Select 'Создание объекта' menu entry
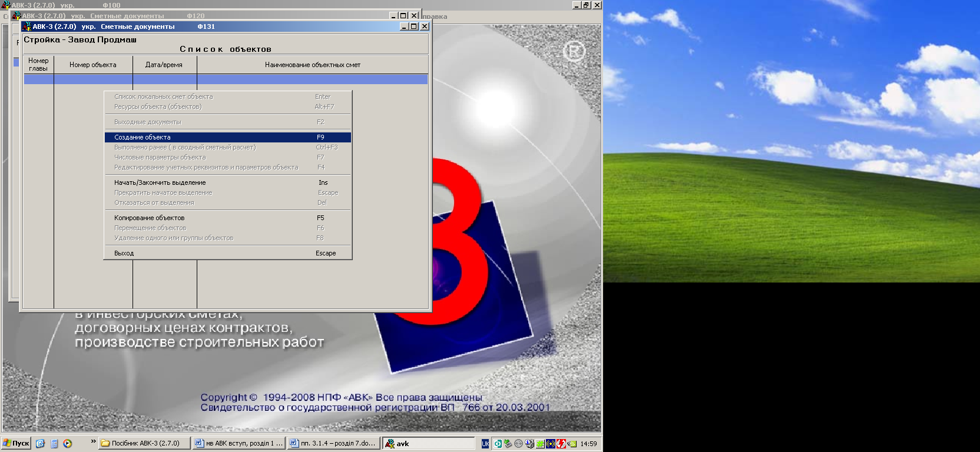Screen dimensions: 980x452 tap(228, 137)
